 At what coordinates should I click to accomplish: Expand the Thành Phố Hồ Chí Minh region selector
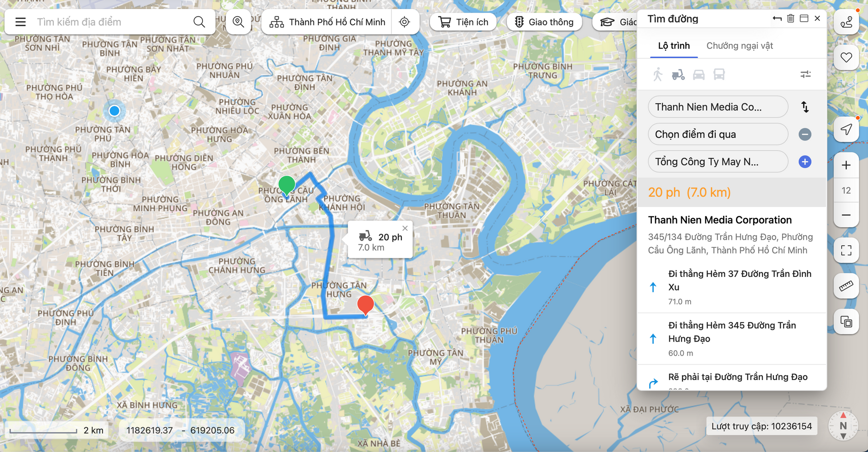327,22
